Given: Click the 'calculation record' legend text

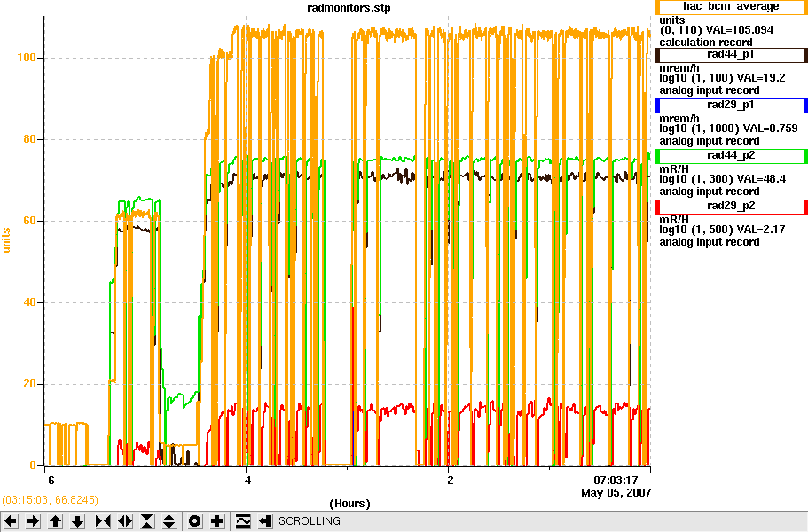Looking at the screenshot, I should [705, 43].
